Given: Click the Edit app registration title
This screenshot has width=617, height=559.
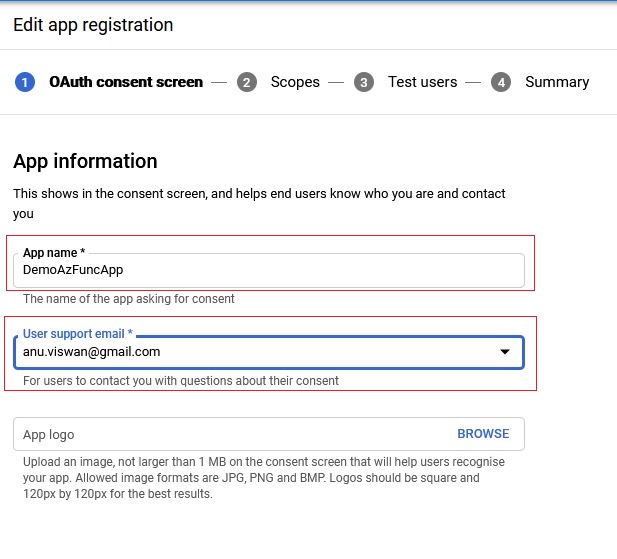Looking at the screenshot, I should pyautogui.click(x=93, y=25).
